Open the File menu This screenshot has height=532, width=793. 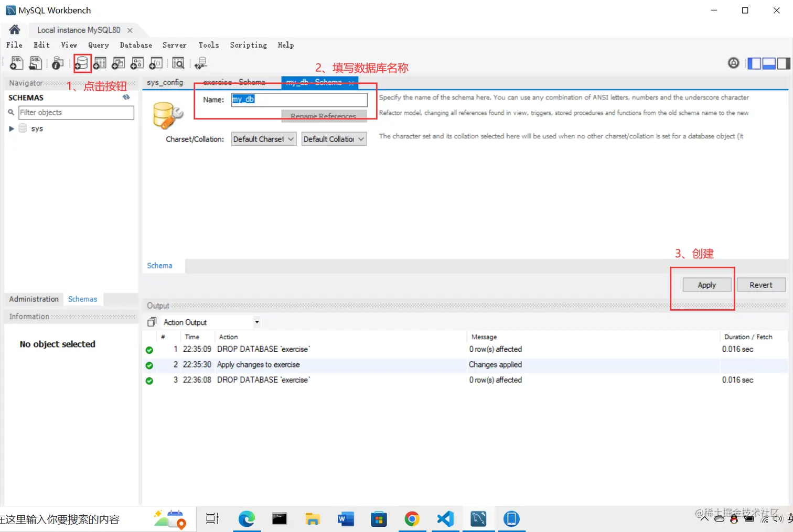pyautogui.click(x=14, y=45)
